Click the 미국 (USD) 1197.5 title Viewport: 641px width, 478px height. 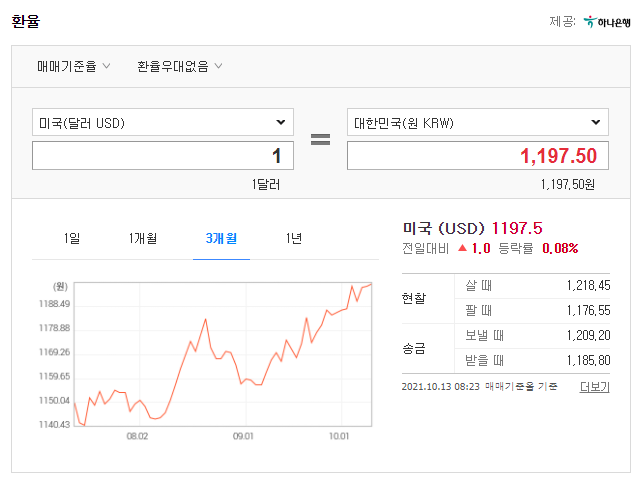(473, 228)
